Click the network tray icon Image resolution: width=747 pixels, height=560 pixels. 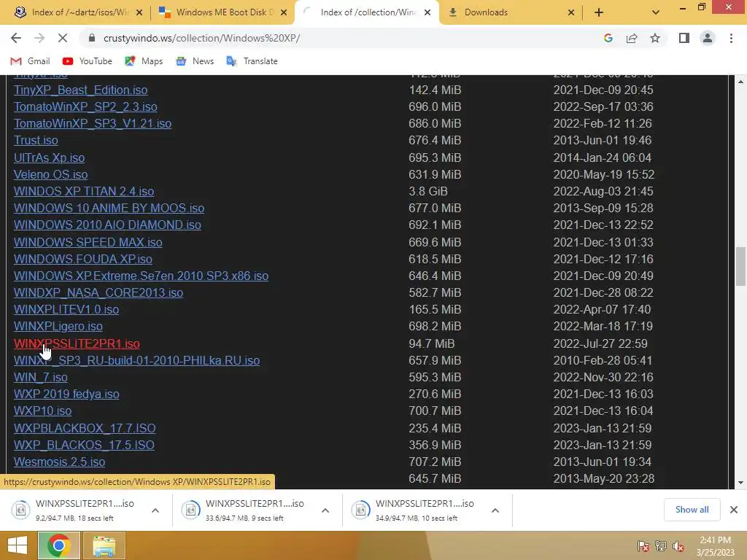661,546
